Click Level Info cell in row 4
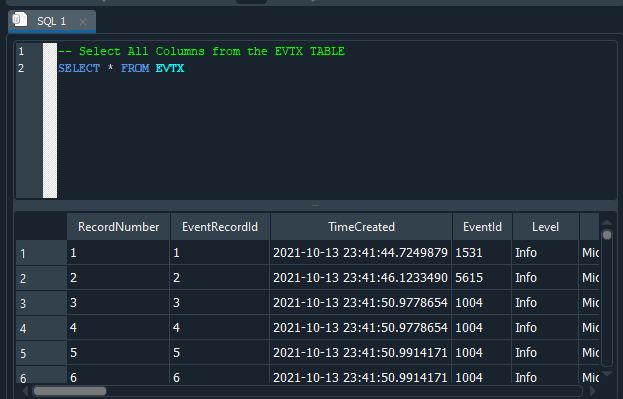The image size is (623, 399). (x=545, y=328)
